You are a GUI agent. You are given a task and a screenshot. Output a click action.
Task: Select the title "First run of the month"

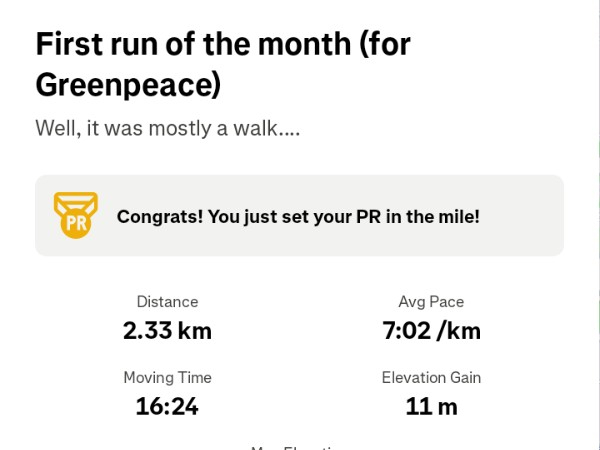tap(222, 45)
